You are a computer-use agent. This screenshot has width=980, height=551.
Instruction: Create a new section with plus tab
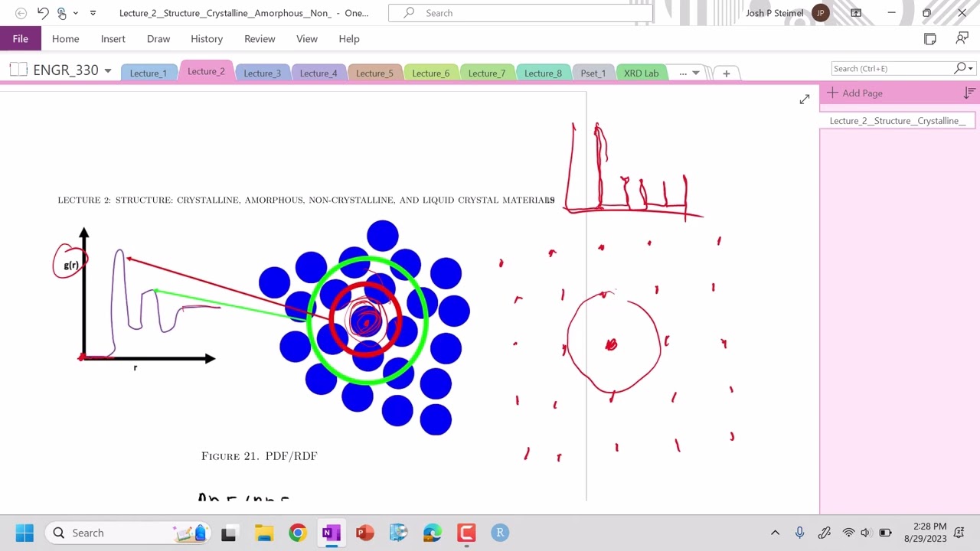click(x=727, y=73)
